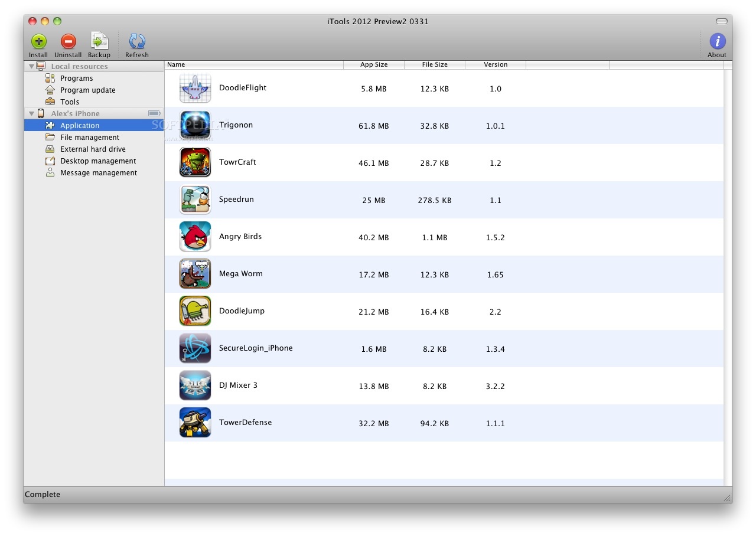Click the Application puzzle icon in sidebar
This screenshot has width=756, height=536.
pos(50,125)
